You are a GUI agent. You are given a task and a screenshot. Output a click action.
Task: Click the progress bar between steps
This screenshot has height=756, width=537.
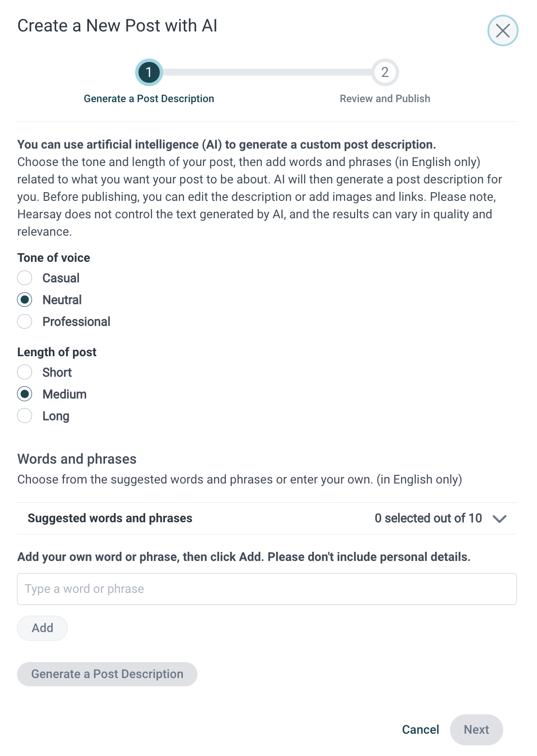(267, 72)
